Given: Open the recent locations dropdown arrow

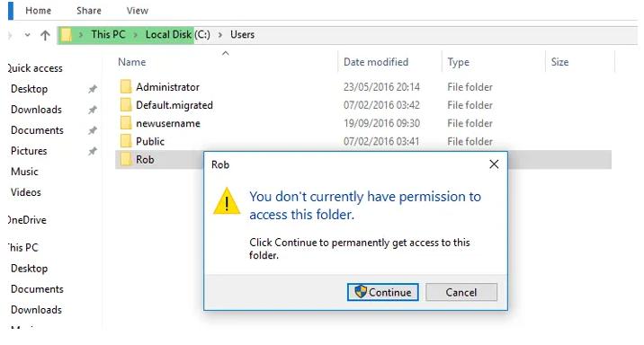Looking at the screenshot, I should click(28, 35).
